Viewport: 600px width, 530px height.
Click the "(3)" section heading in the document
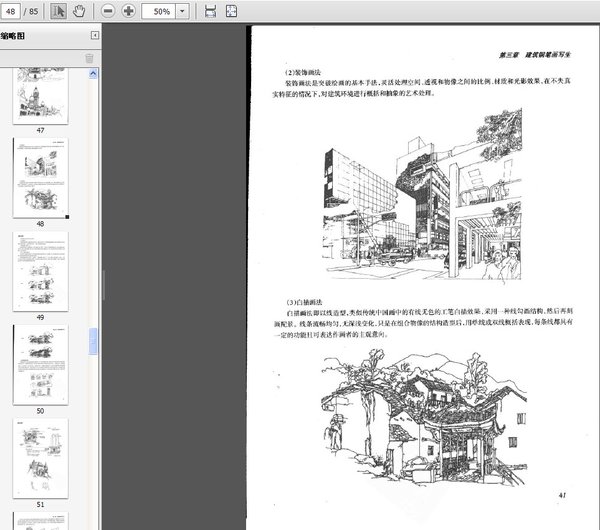coord(304,302)
